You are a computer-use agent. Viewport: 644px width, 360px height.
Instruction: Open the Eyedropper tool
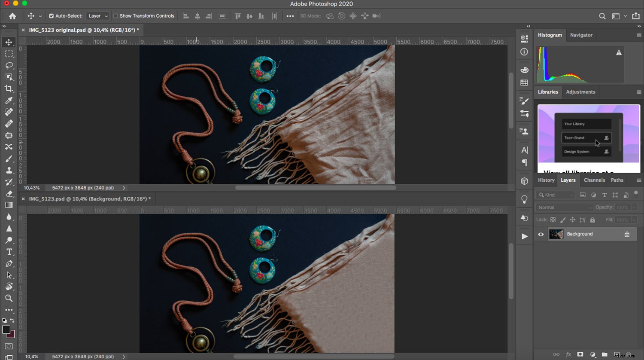pos(9,101)
